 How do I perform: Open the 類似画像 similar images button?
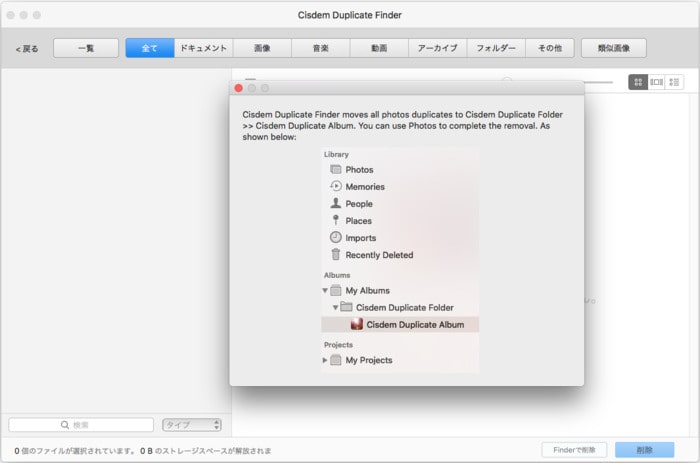pyautogui.click(x=614, y=48)
